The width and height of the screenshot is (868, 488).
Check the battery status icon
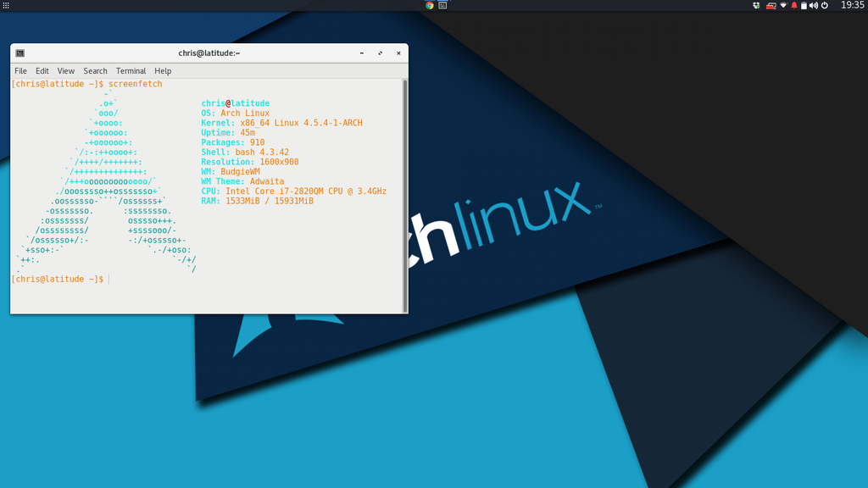click(804, 6)
